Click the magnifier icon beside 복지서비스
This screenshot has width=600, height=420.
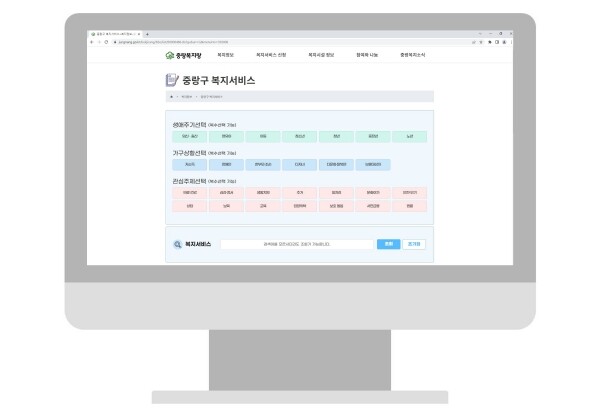177,244
